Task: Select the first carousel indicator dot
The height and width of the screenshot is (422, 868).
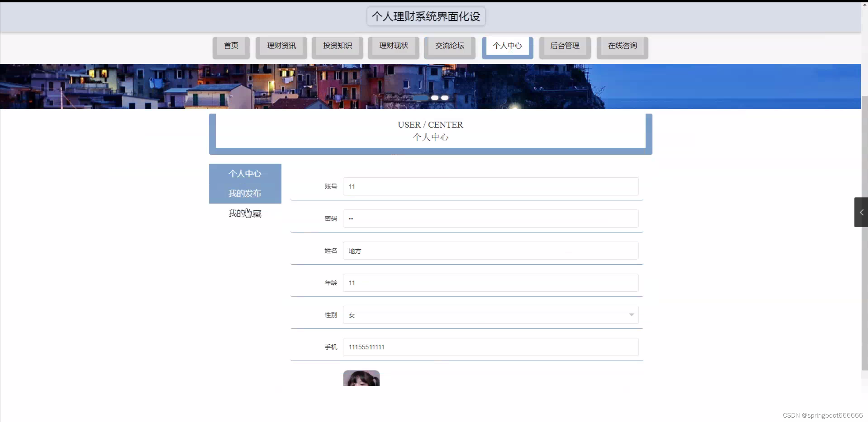Action: tap(421, 98)
